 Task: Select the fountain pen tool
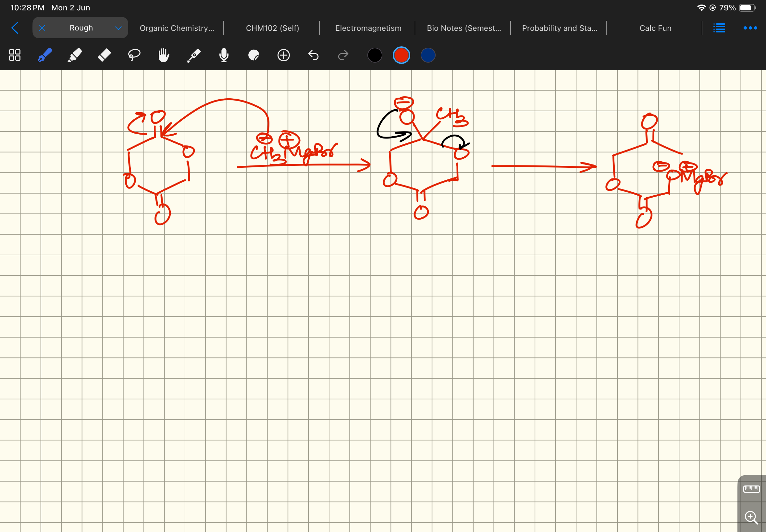(x=44, y=55)
